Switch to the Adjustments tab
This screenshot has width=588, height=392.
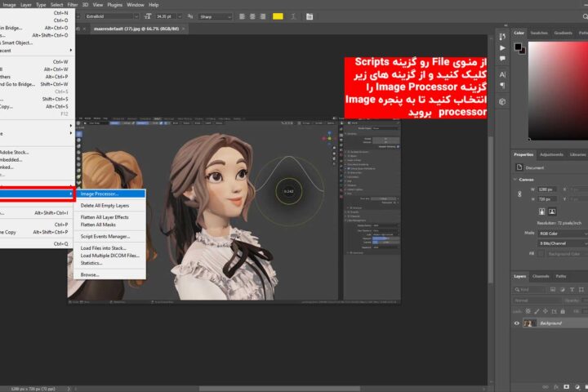tap(551, 154)
